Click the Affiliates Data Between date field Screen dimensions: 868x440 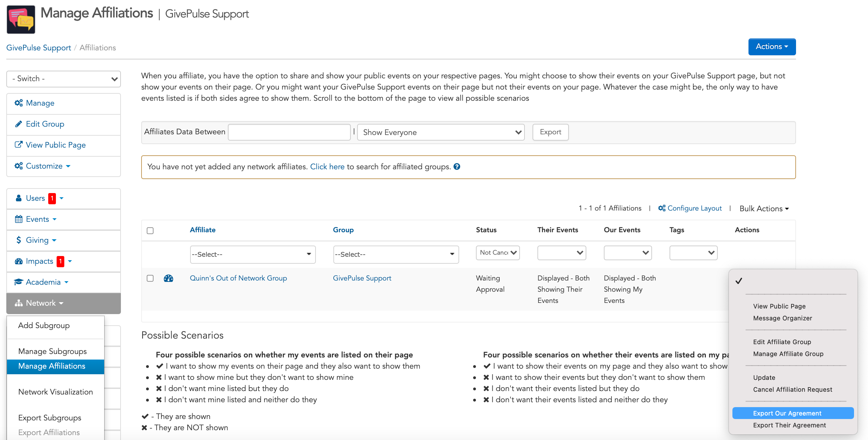point(289,132)
